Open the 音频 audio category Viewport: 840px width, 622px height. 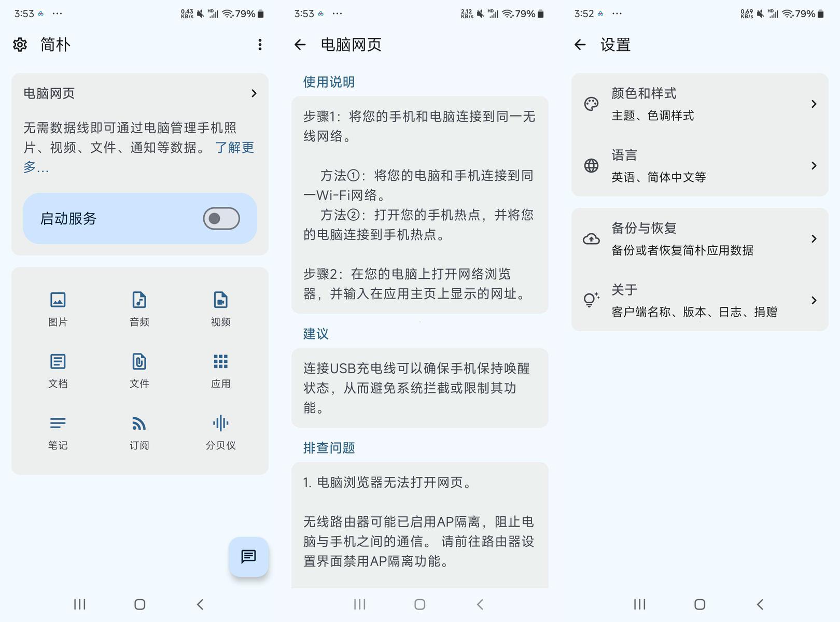click(139, 309)
